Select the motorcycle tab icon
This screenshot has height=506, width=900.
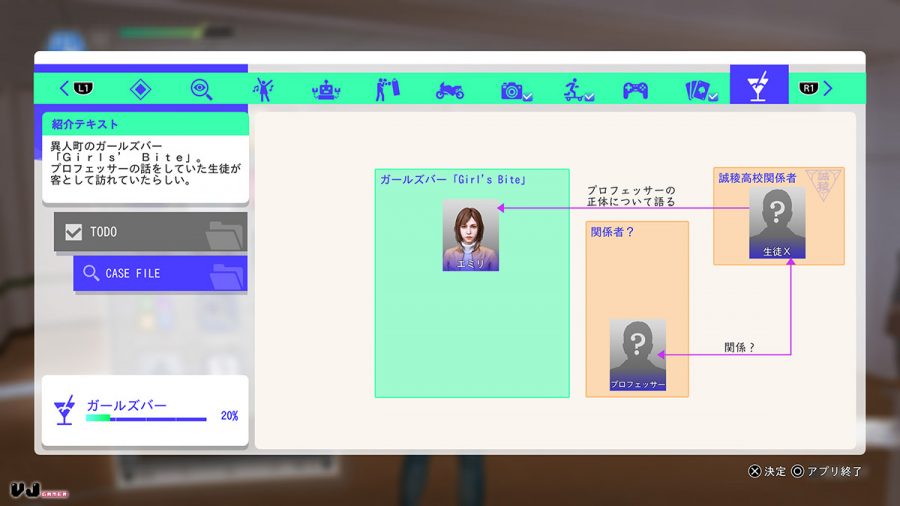point(450,90)
